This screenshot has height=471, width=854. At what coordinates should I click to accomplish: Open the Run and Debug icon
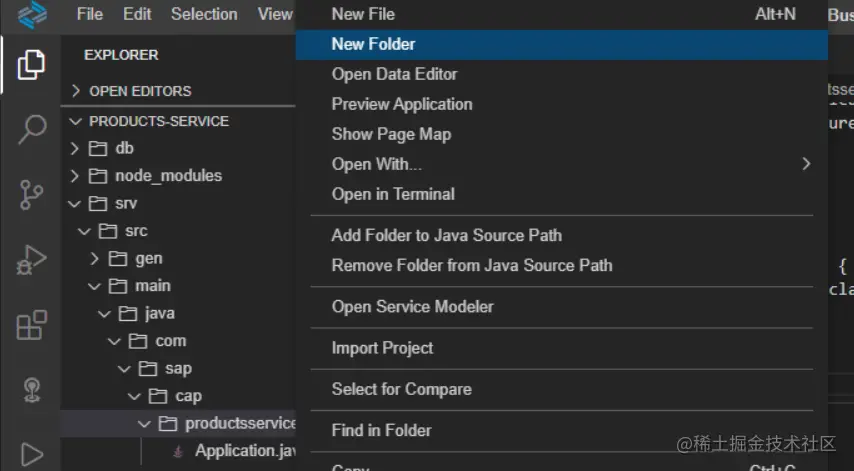(31, 259)
